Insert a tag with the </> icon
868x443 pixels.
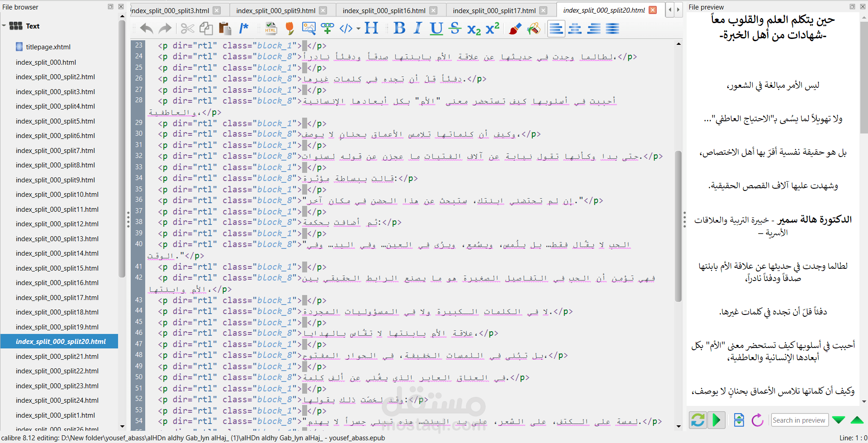(x=346, y=29)
